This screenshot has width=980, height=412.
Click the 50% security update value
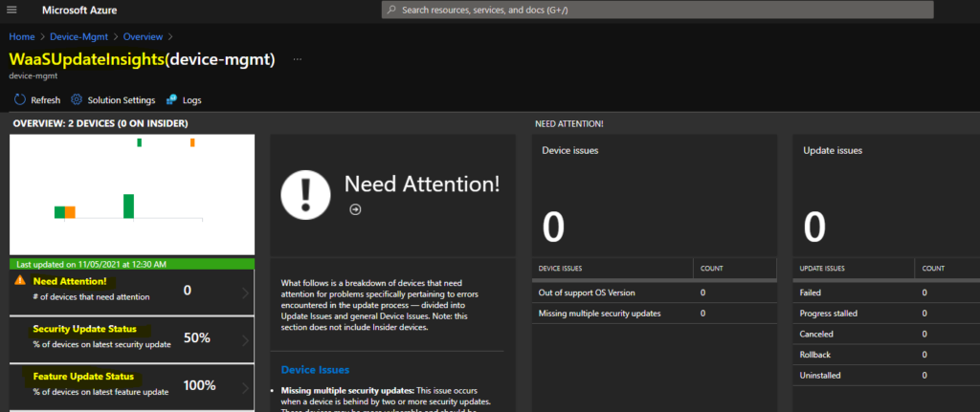[197, 338]
